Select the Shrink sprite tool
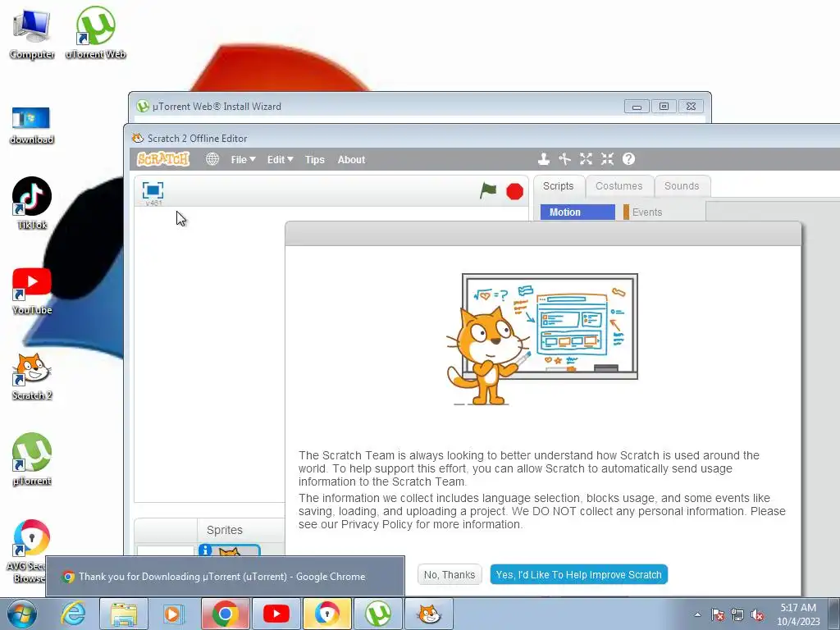The image size is (840, 630). [x=607, y=159]
